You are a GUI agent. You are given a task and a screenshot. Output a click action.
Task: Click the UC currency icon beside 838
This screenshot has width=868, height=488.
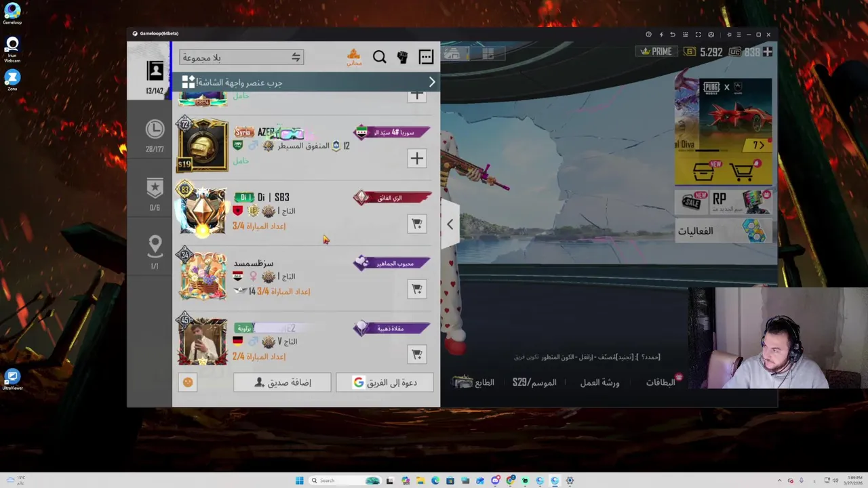734,52
